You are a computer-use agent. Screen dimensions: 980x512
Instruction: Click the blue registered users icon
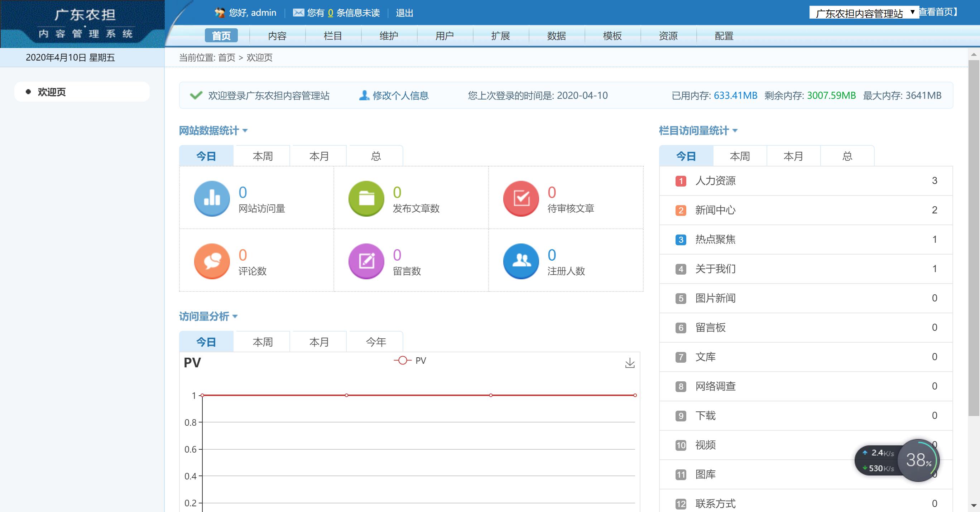pyautogui.click(x=521, y=261)
